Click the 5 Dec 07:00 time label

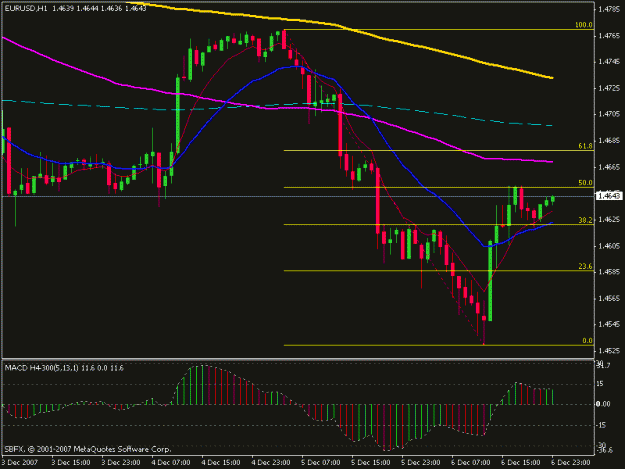321,463
